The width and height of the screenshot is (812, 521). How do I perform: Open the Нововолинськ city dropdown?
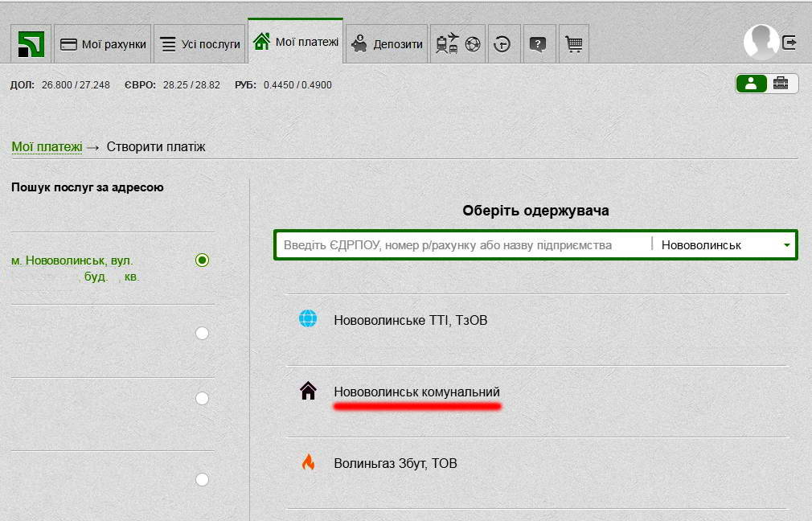[725, 245]
